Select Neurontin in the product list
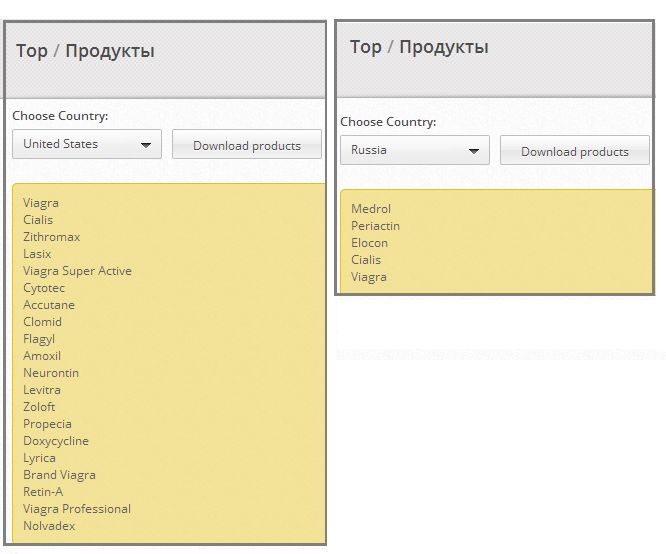Viewport: 666px width, 554px height. 51,373
